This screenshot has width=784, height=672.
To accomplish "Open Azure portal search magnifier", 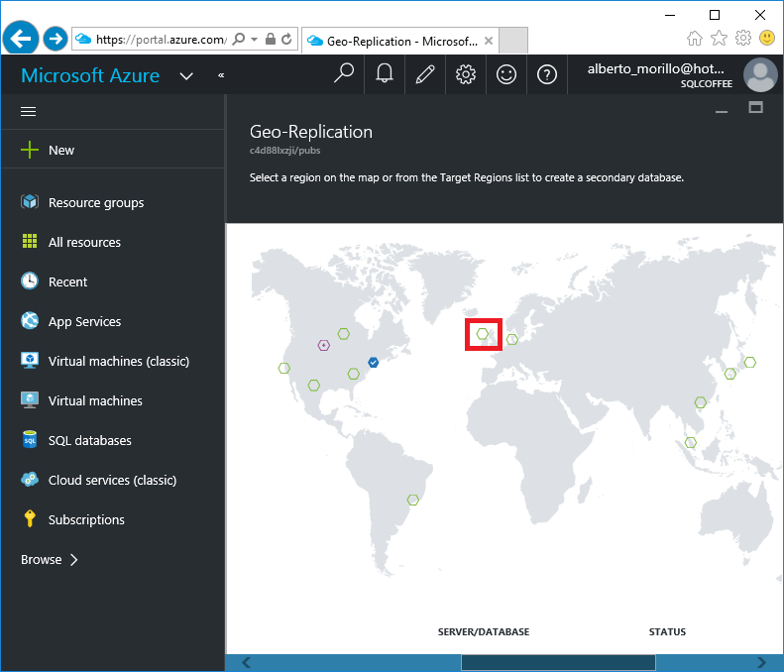I will (x=344, y=74).
